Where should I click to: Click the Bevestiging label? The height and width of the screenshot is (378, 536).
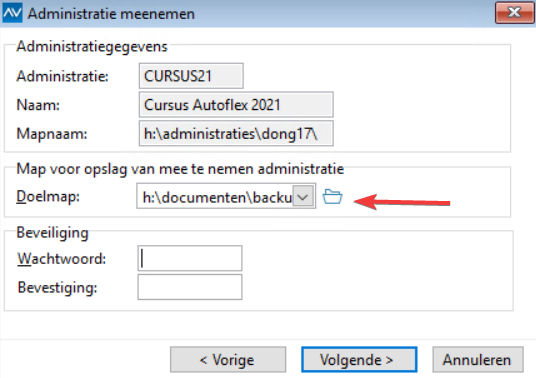57,287
